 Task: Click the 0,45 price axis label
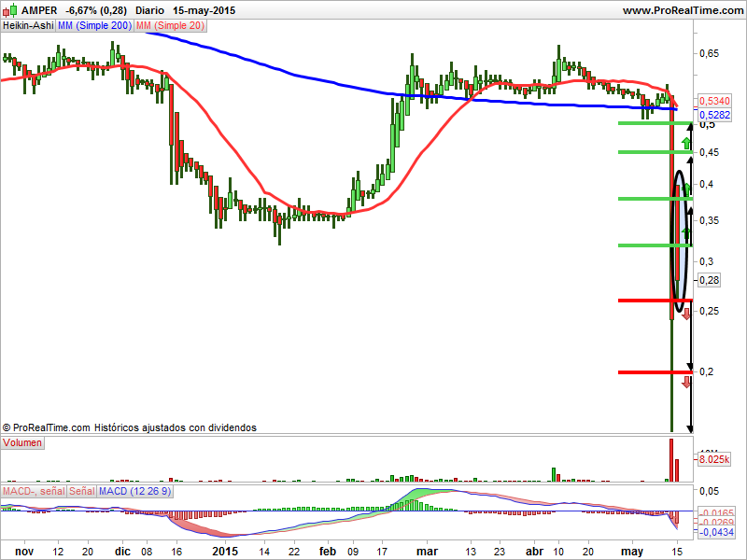click(x=709, y=152)
